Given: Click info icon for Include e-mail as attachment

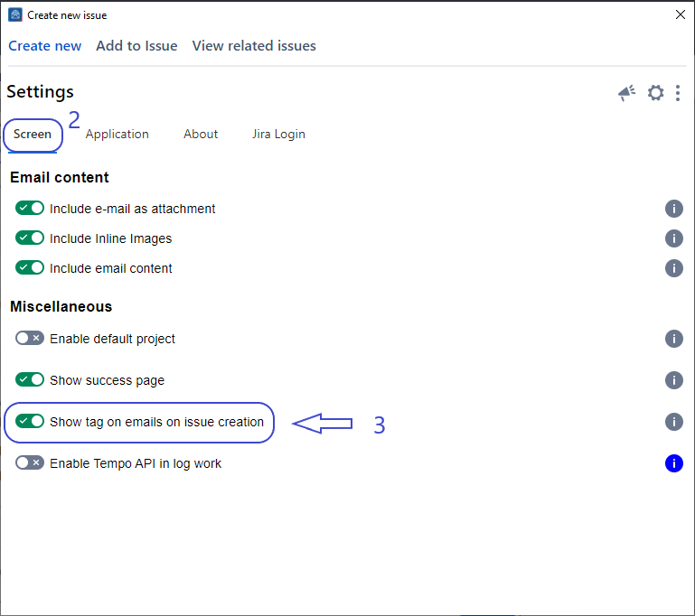Looking at the screenshot, I should pos(674,209).
